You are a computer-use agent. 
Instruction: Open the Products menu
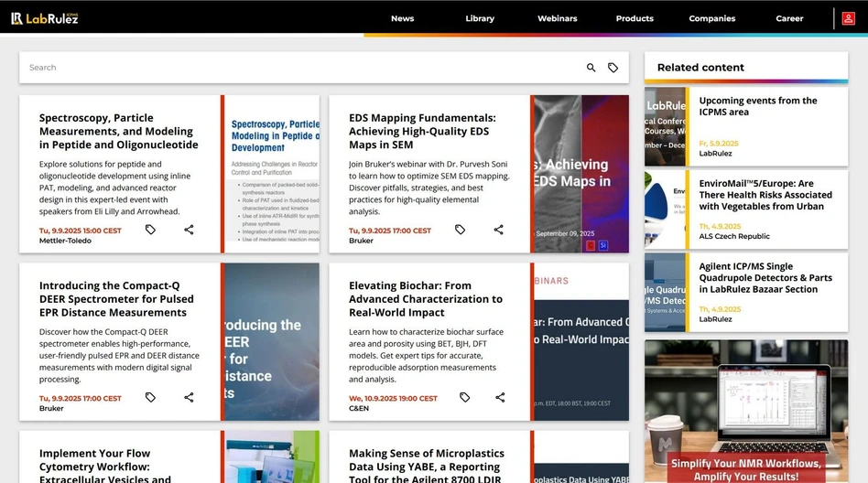(x=635, y=18)
